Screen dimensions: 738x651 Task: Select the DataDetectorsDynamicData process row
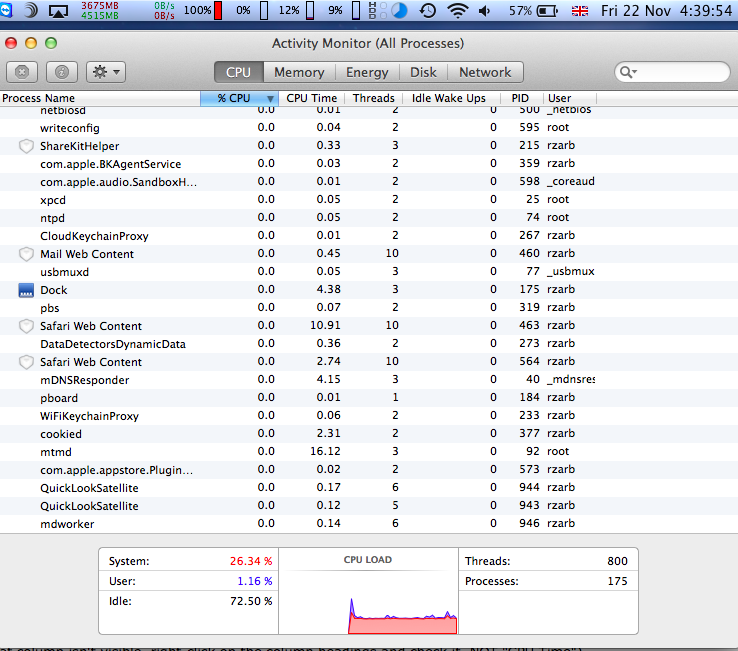[x=369, y=344]
